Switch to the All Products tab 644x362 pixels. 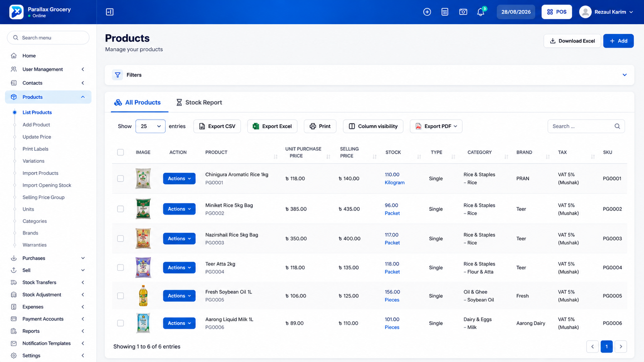[x=138, y=102]
